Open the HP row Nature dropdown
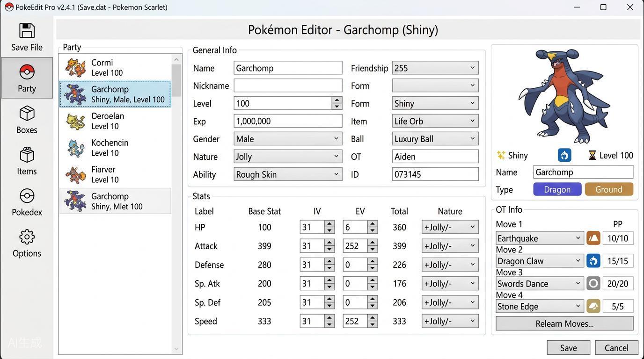Image resolution: width=644 pixels, height=359 pixels. click(x=450, y=227)
